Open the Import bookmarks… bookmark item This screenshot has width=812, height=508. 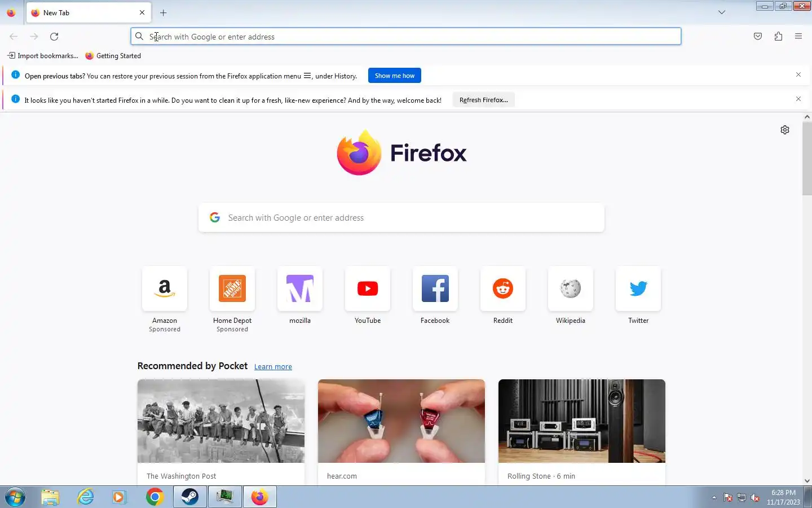[x=43, y=56]
